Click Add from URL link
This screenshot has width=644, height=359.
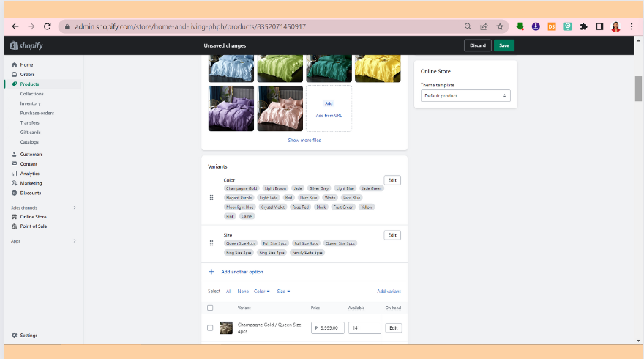point(329,116)
